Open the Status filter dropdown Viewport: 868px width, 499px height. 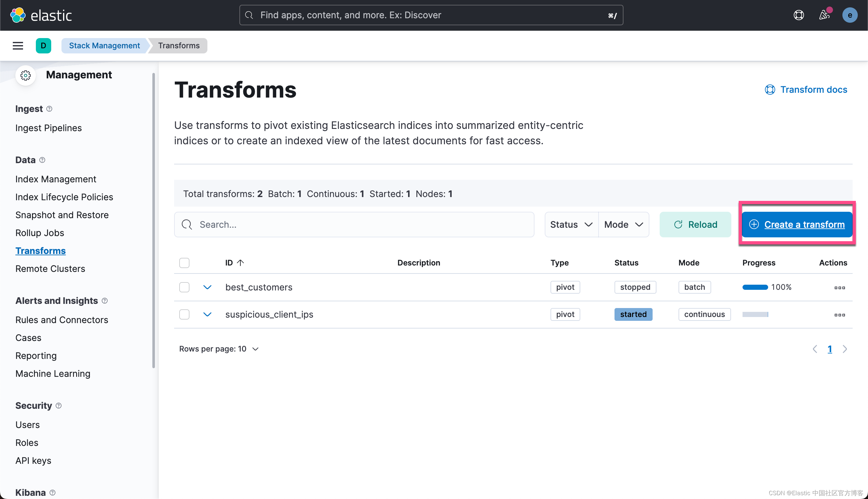(571, 225)
